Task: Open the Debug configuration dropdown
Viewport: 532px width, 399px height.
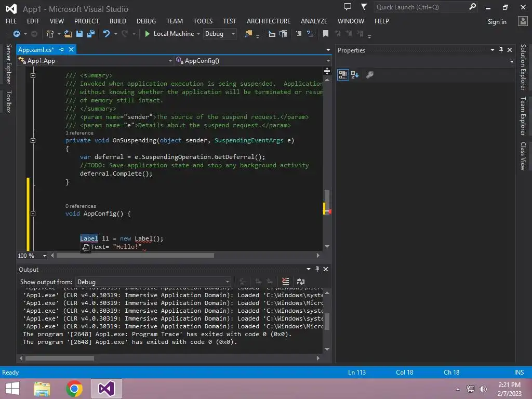Action: pyautogui.click(x=220, y=34)
